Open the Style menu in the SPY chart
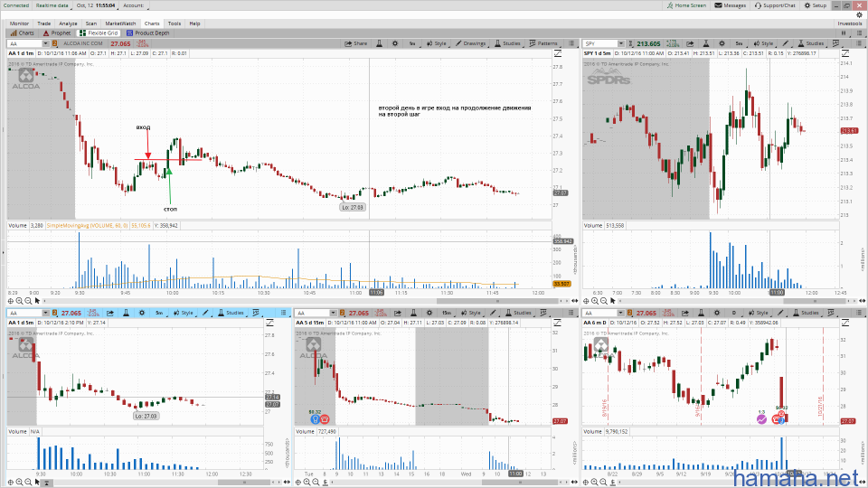 click(763, 43)
